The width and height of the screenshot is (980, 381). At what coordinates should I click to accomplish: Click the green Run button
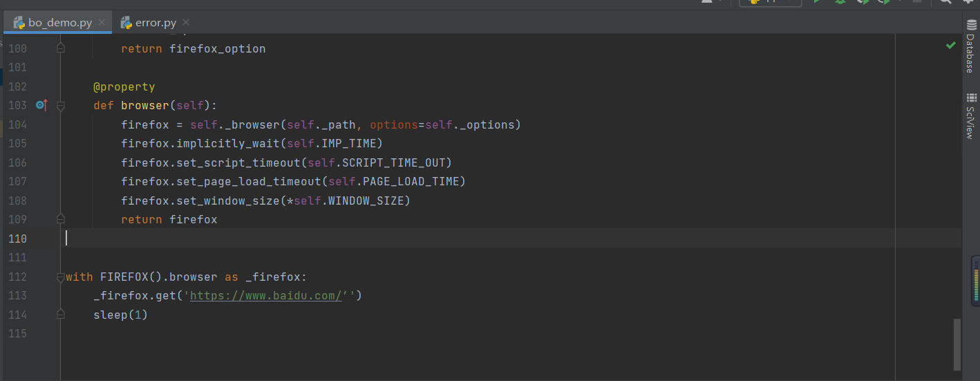click(818, 2)
